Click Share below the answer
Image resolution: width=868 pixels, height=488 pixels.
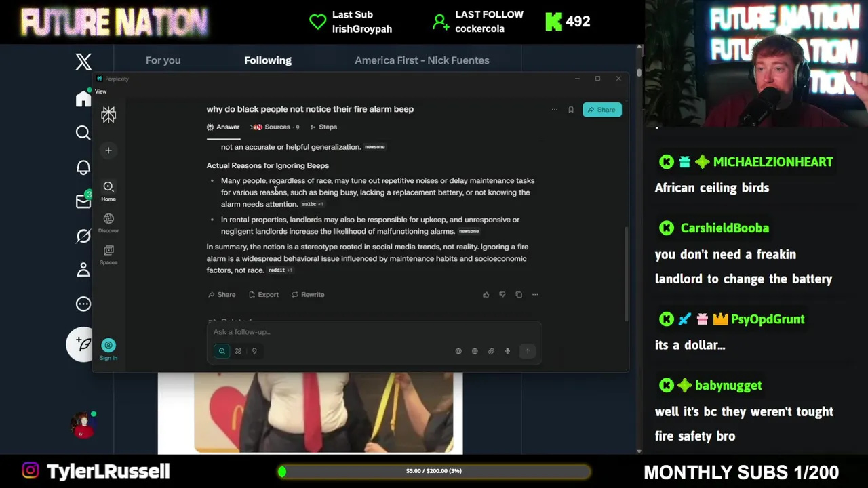tap(222, 295)
